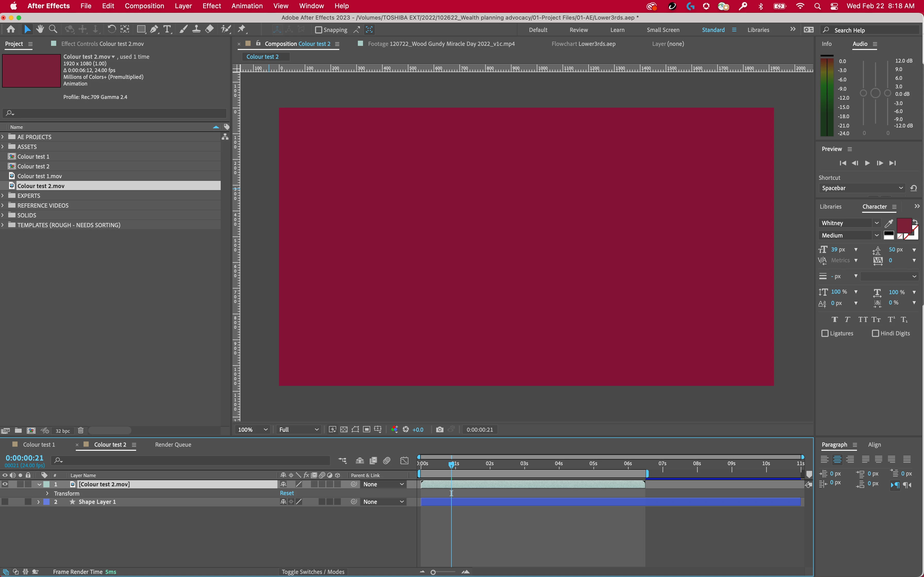Enable the Ligatures checkbox
The height and width of the screenshot is (577, 924).
[x=825, y=333]
